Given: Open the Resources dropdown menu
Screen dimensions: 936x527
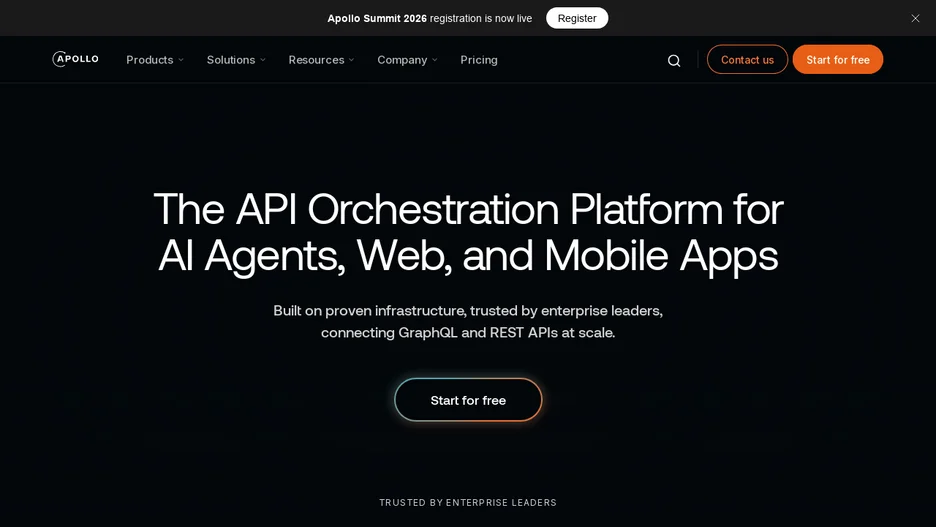Looking at the screenshot, I should point(321,60).
